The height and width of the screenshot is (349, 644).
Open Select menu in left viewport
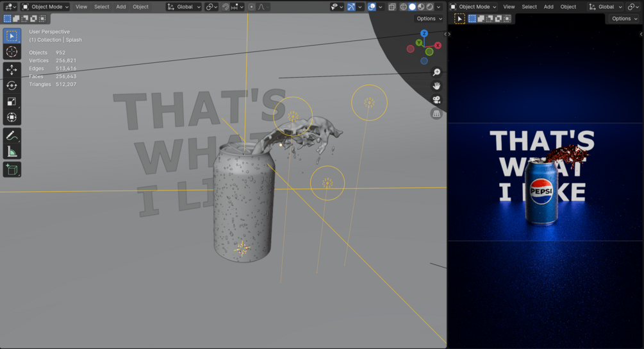coord(101,6)
